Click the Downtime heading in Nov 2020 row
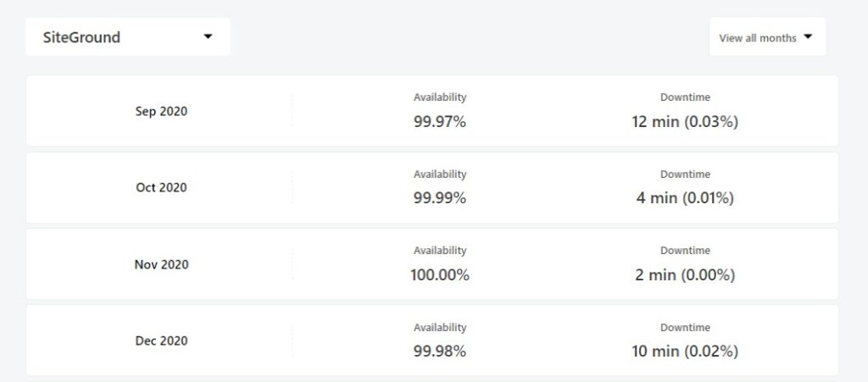 coord(685,251)
